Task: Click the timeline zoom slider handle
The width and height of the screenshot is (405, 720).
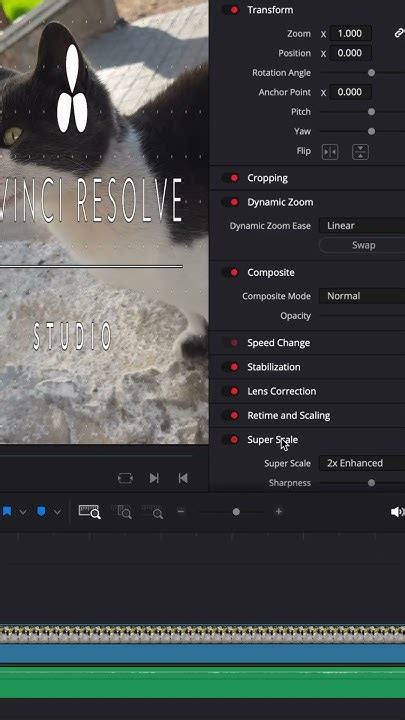Action: coord(236,512)
